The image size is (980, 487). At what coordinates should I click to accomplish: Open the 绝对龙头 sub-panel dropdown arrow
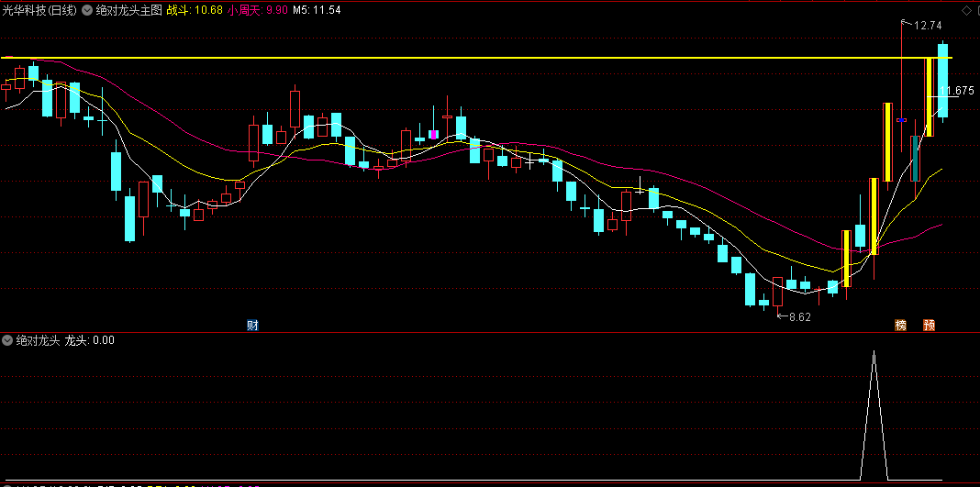click(6, 340)
